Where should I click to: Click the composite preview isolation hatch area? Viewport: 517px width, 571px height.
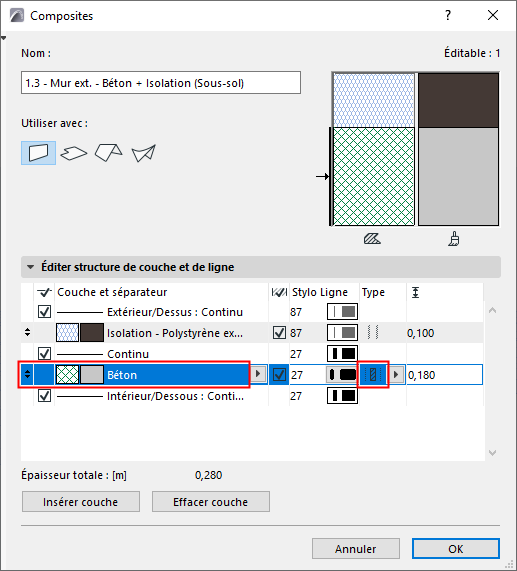374,100
